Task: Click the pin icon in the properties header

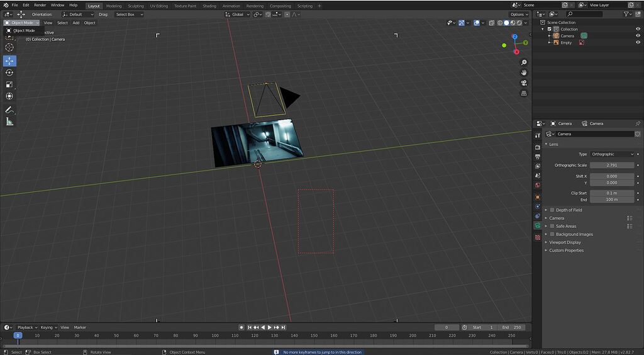Action: pos(638,123)
